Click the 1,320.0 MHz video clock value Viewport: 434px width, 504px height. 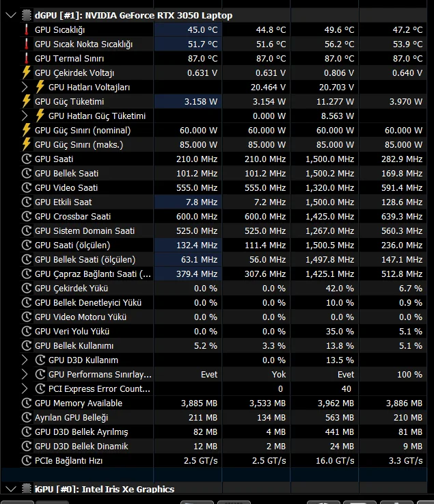[330, 187]
